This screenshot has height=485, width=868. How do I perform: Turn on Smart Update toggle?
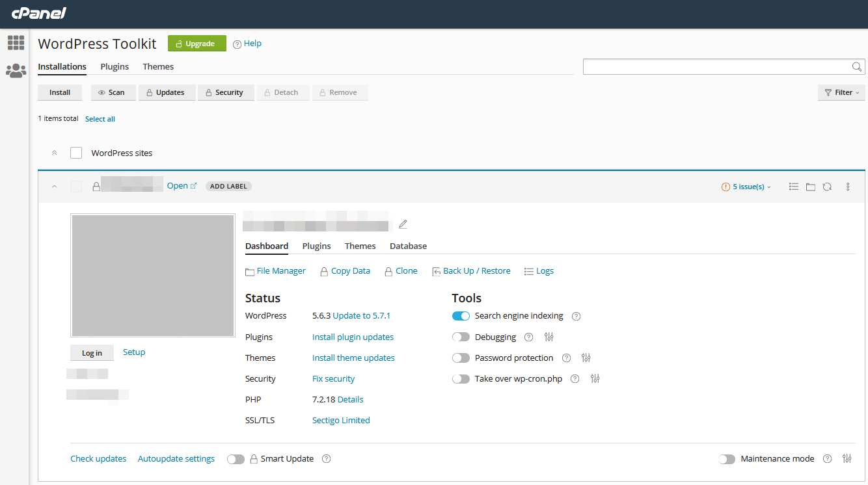coord(236,459)
